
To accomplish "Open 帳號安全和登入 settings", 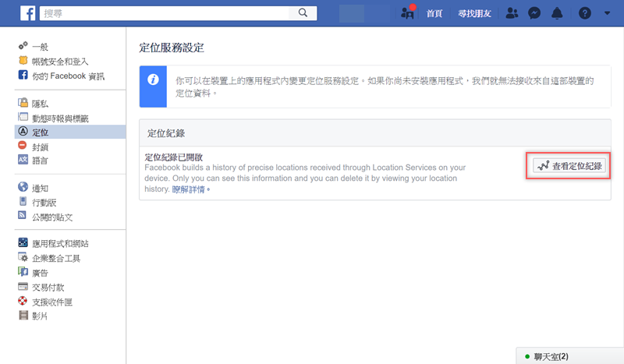I will [60, 62].
